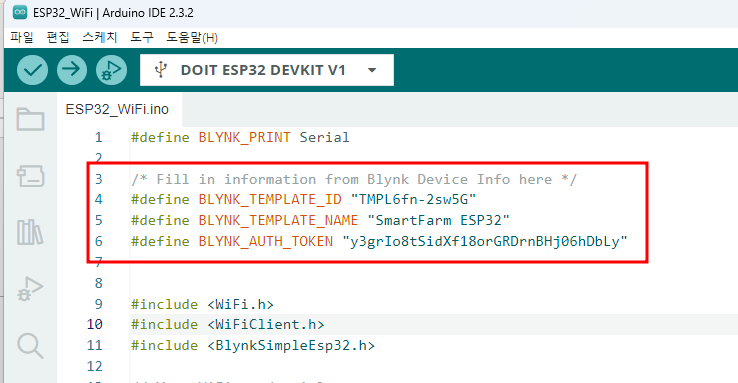Click the Fill in information comment line

(354, 179)
